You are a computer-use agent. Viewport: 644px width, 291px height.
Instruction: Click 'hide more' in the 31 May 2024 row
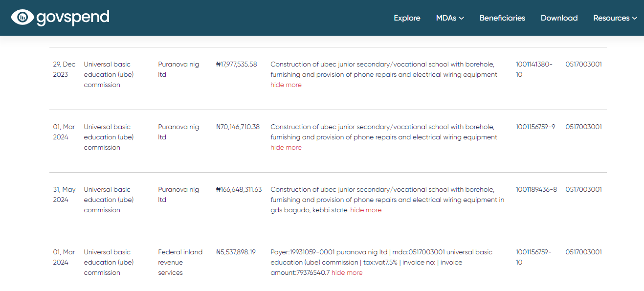[366, 210]
